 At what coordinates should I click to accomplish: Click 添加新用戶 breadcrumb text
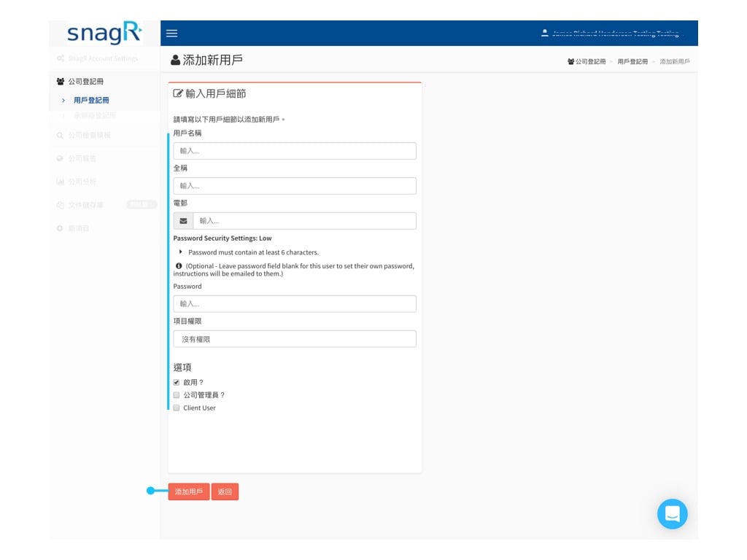(x=675, y=61)
